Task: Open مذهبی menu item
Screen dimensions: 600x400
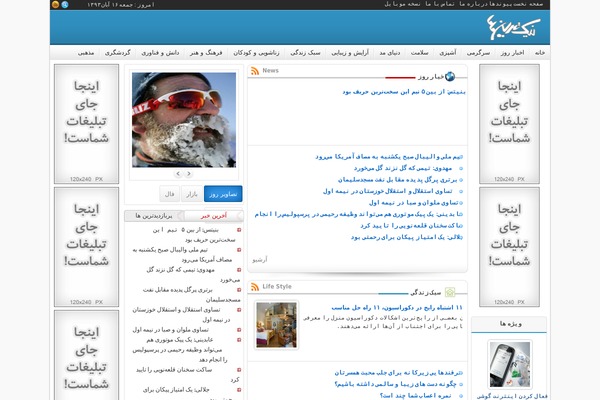Action: click(x=86, y=53)
